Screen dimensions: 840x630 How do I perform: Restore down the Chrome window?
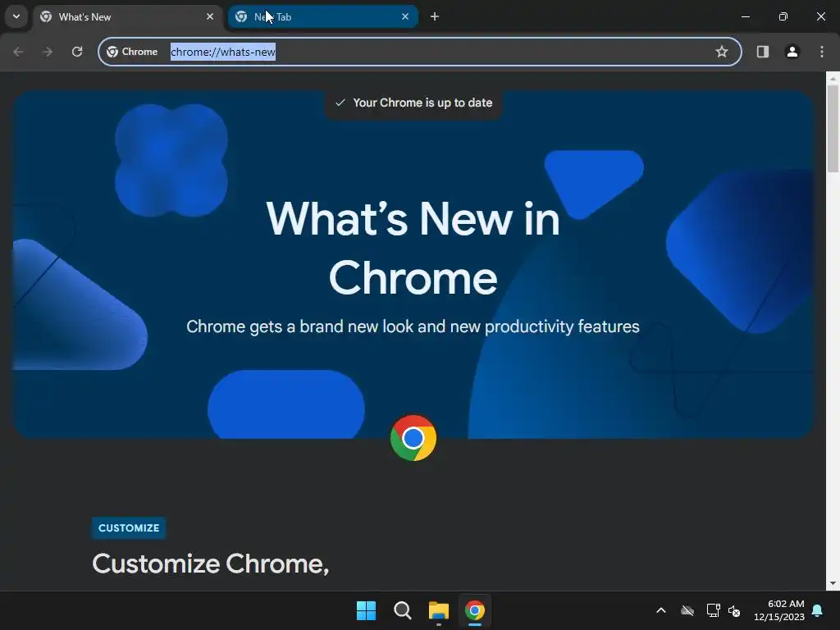click(783, 16)
